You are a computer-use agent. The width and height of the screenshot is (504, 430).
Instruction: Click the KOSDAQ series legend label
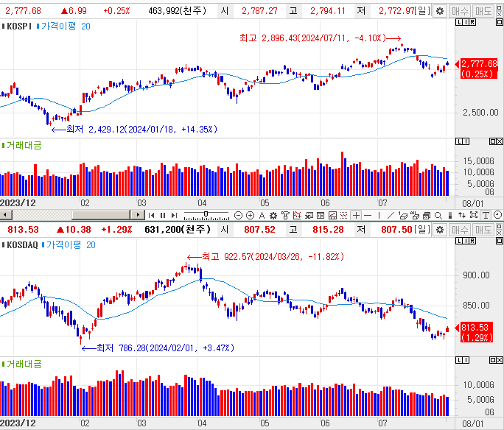click(x=20, y=245)
